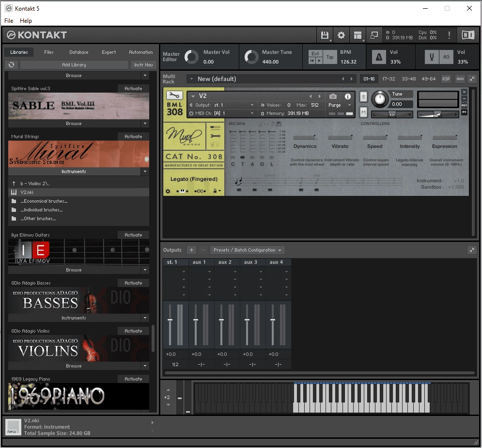Open the MIDI Ch dropdown

[222, 113]
